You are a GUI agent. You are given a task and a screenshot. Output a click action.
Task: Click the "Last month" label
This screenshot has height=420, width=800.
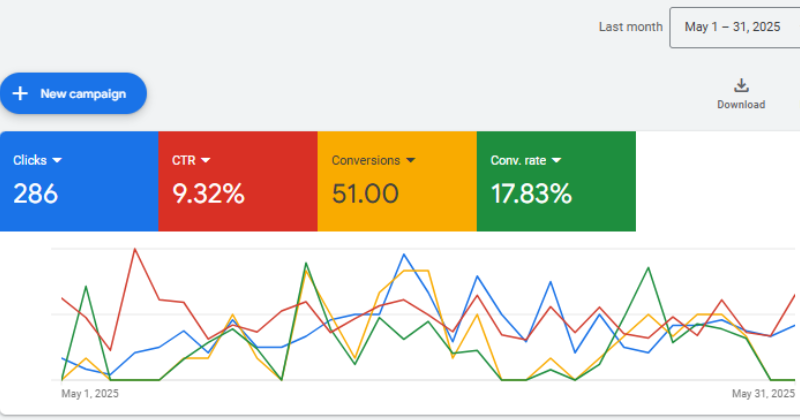click(x=630, y=27)
